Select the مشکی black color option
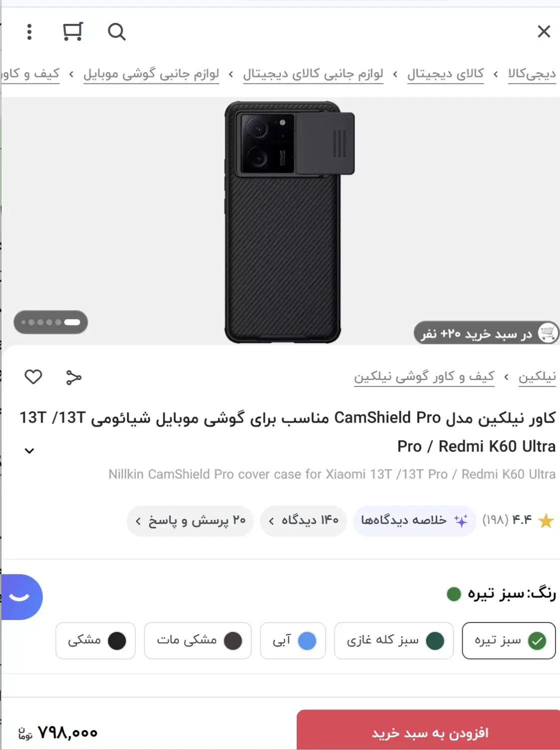This screenshot has height=750, width=560. pyautogui.click(x=95, y=640)
